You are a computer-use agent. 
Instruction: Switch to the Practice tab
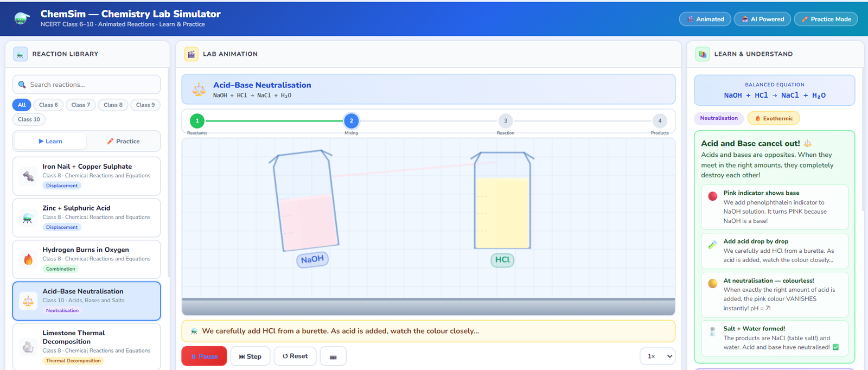(123, 141)
